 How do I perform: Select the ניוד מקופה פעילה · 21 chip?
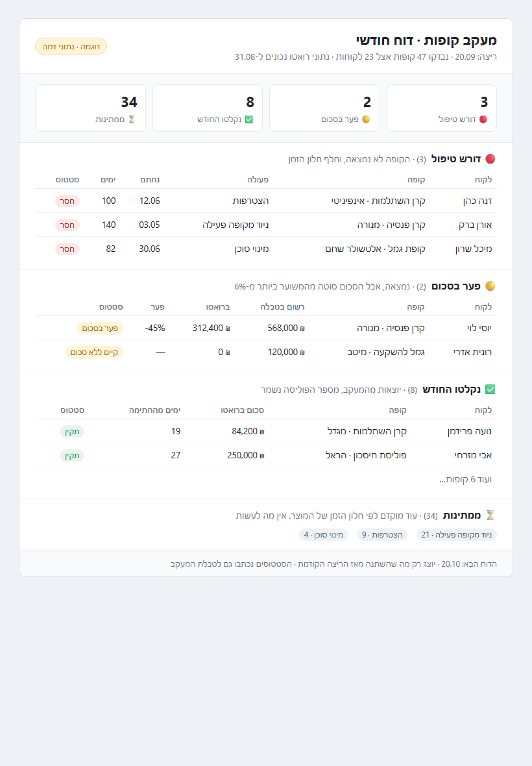[456, 534]
